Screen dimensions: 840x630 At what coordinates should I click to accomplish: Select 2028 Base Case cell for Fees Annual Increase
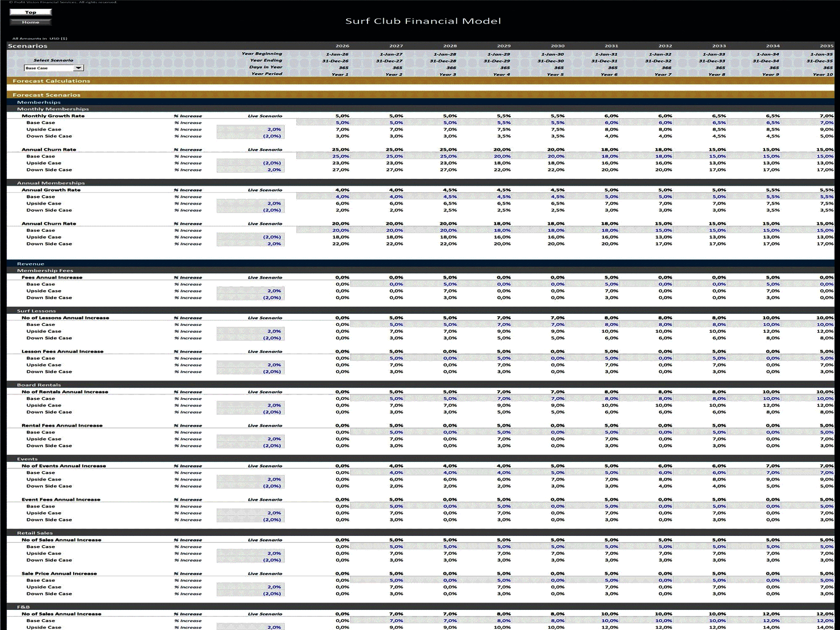tap(431, 284)
